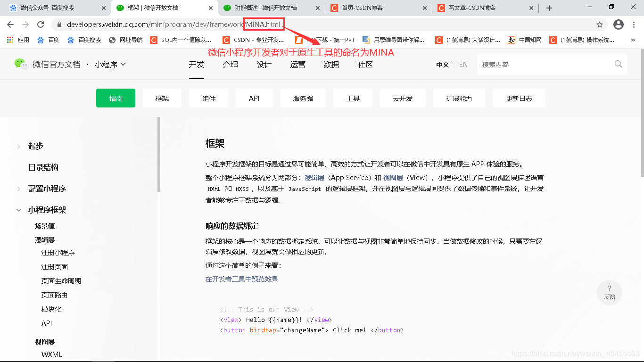The width and height of the screenshot is (644, 362).
Task: Open 页面生命周期 in the sidebar
Action: [61, 281]
